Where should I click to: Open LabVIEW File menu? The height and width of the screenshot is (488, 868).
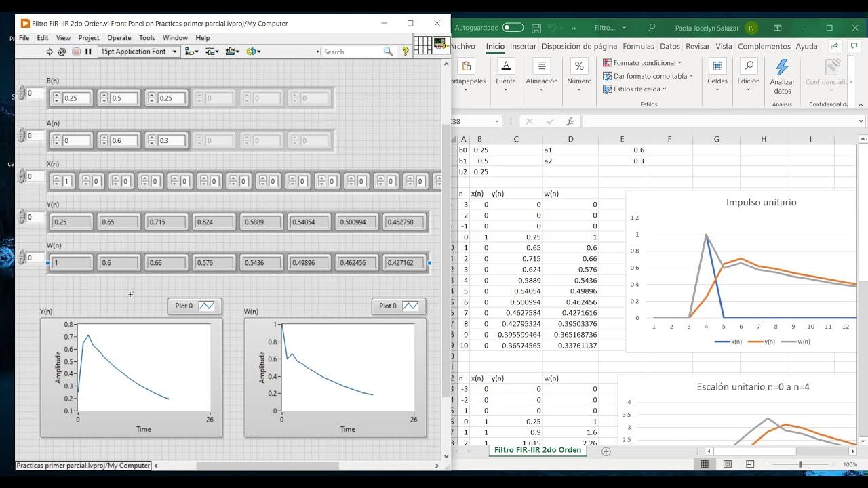[x=24, y=38]
